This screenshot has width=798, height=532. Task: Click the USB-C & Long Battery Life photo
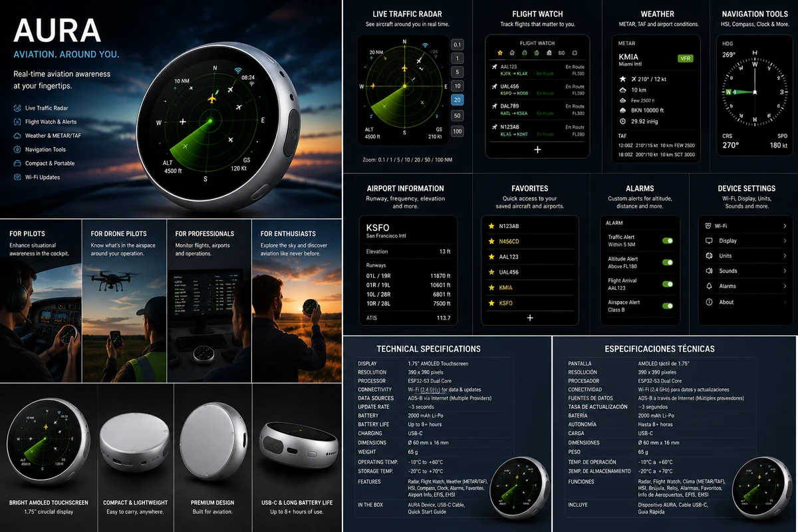tap(297, 446)
